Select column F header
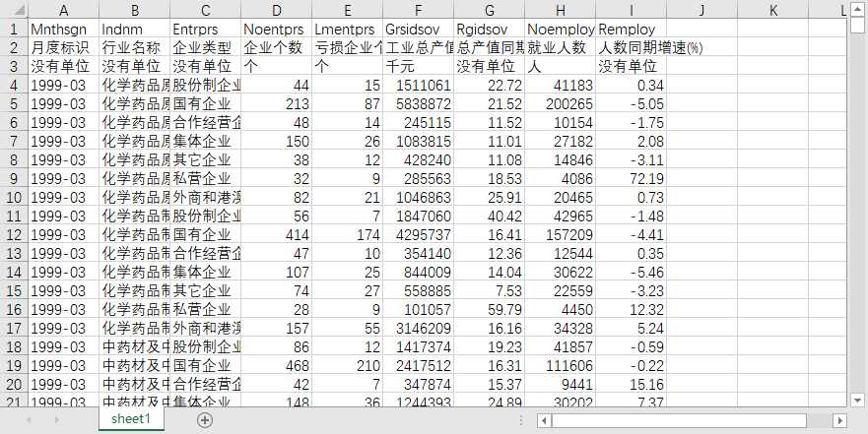 coord(418,10)
